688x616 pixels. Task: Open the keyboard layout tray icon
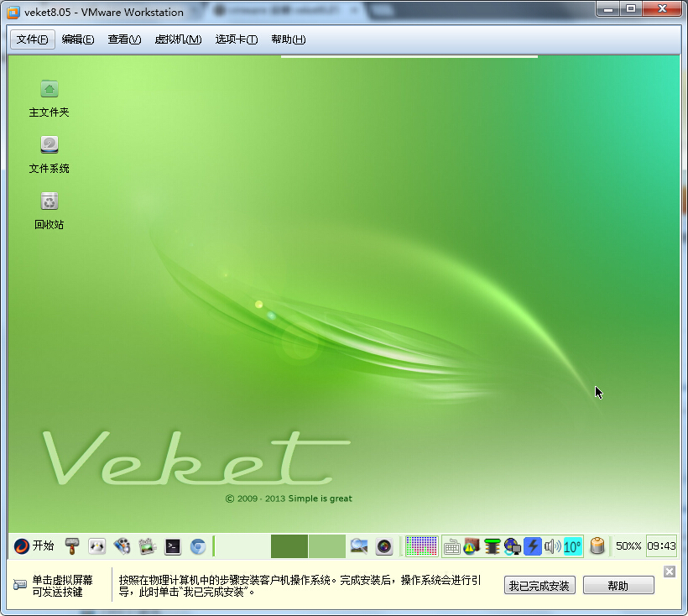click(x=451, y=547)
